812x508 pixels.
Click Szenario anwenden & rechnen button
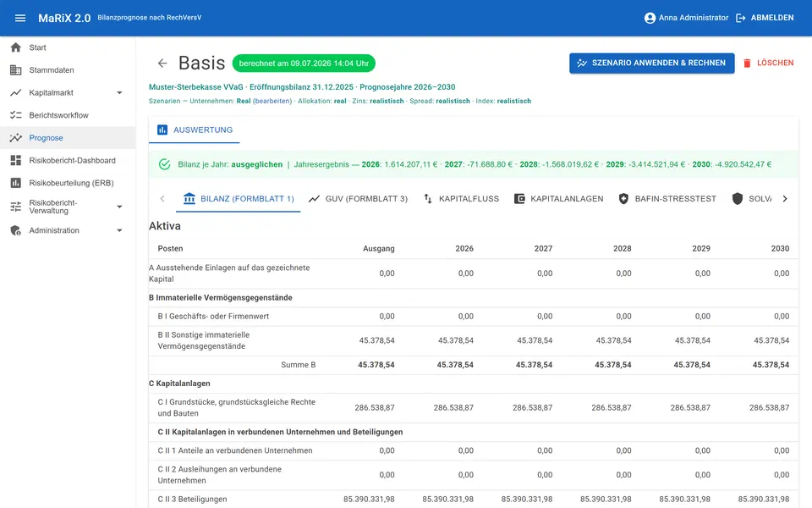[652, 63]
